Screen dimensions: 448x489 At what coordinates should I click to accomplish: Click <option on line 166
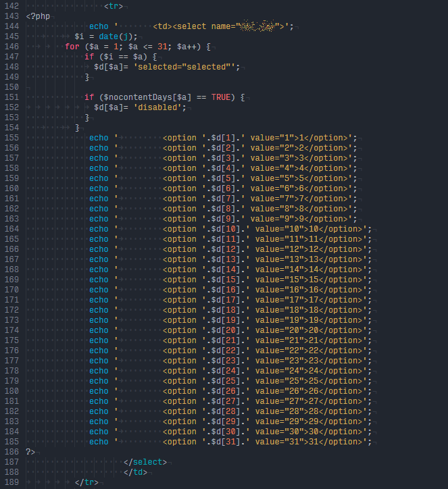[x=179, y=249]
